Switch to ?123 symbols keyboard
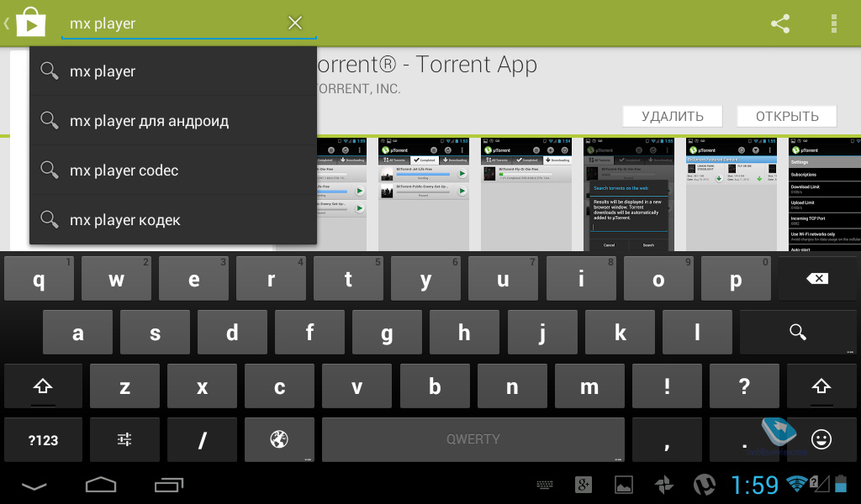Viewport: 861px width, 504px height. pos(43,440)
